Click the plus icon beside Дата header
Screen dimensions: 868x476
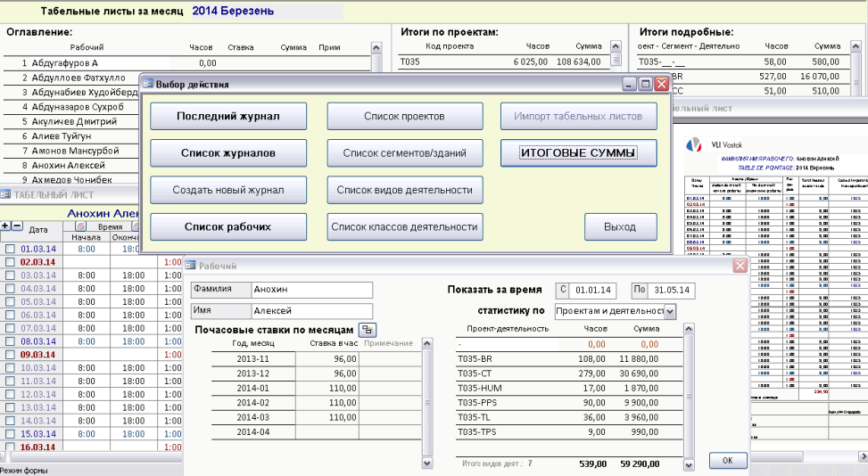click(x=5, y=226)
